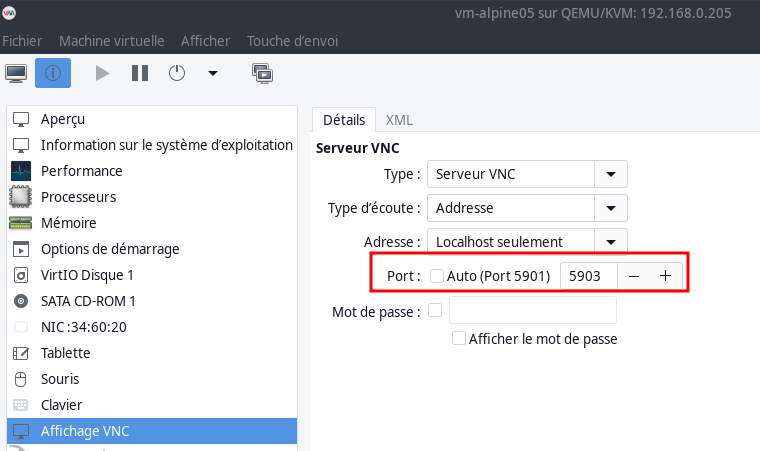The width and height of the screenshot is (760, 451).
Task: Click the power shutdown icon
Action: [177, 73]
